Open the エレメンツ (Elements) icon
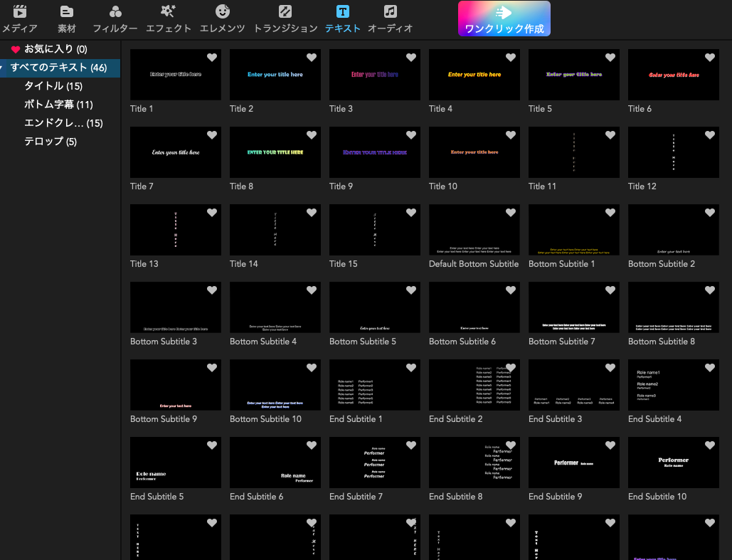The width and height of the screenshot is (732, 560). [x=223, y=12]
